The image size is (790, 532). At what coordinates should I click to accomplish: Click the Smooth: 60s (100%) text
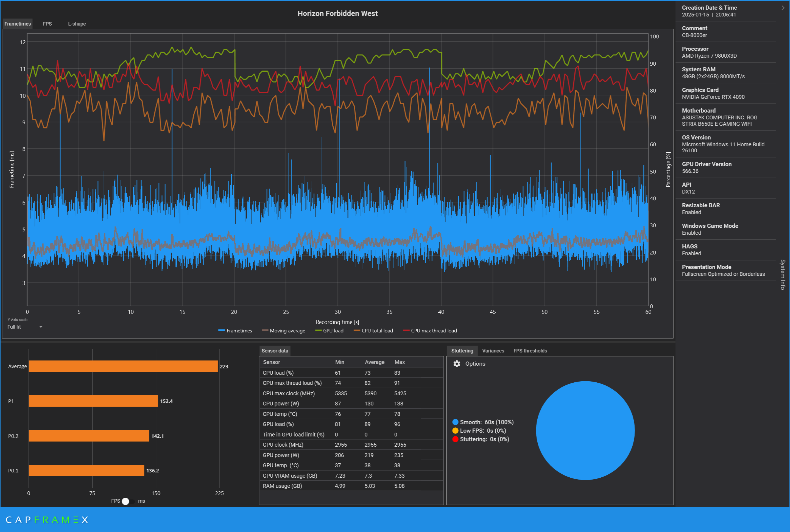487,422
